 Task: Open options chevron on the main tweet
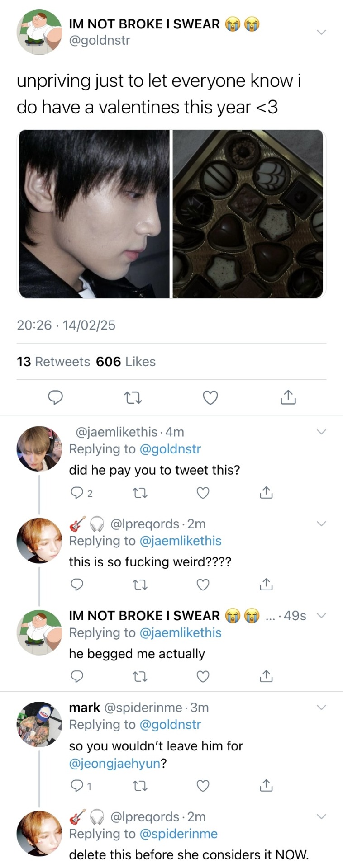coord(321,32)
